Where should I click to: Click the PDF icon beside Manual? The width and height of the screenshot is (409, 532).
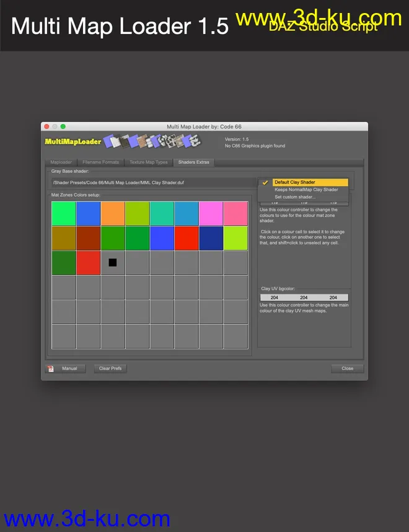pyautogui.click(x=50, y=368)
